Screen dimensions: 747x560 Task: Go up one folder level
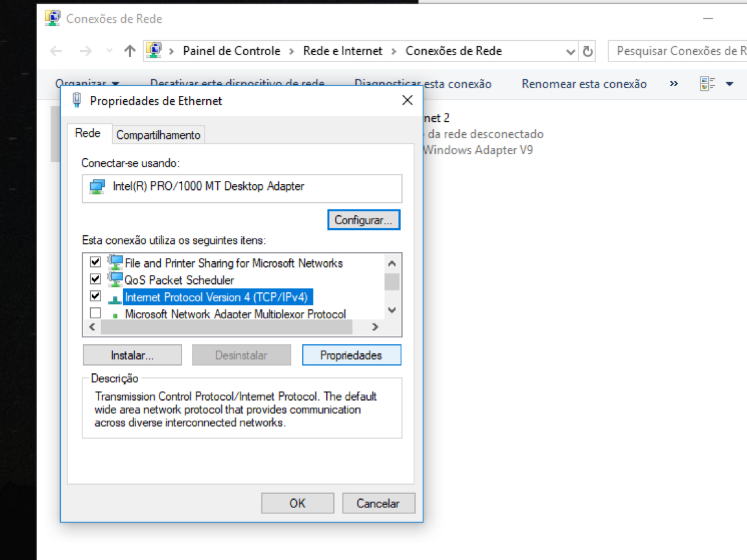(130, 51)
